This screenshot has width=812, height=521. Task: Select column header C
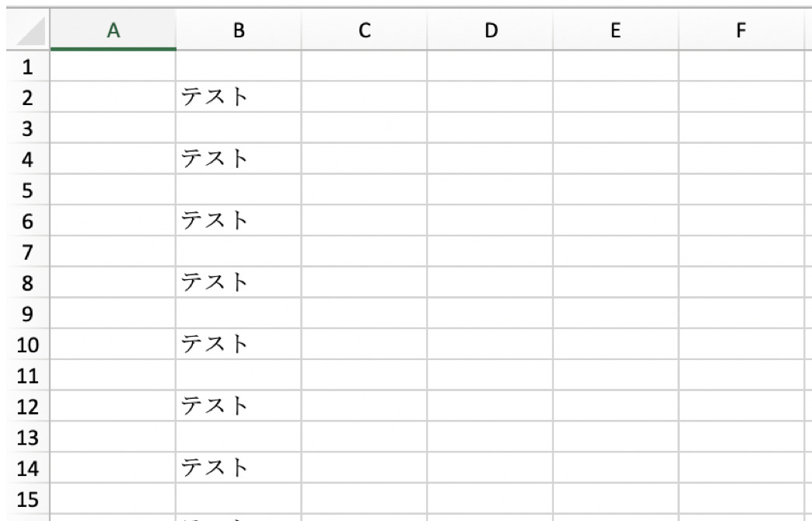coord(364,31)
